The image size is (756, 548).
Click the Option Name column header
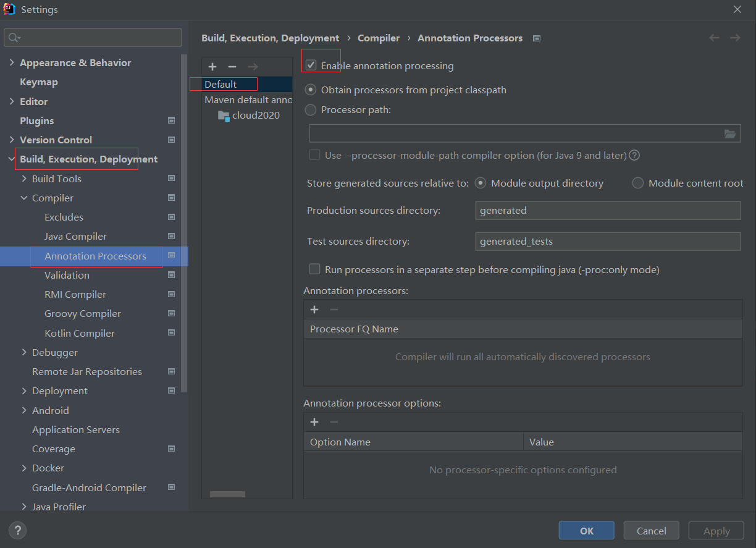coord(413,442)
